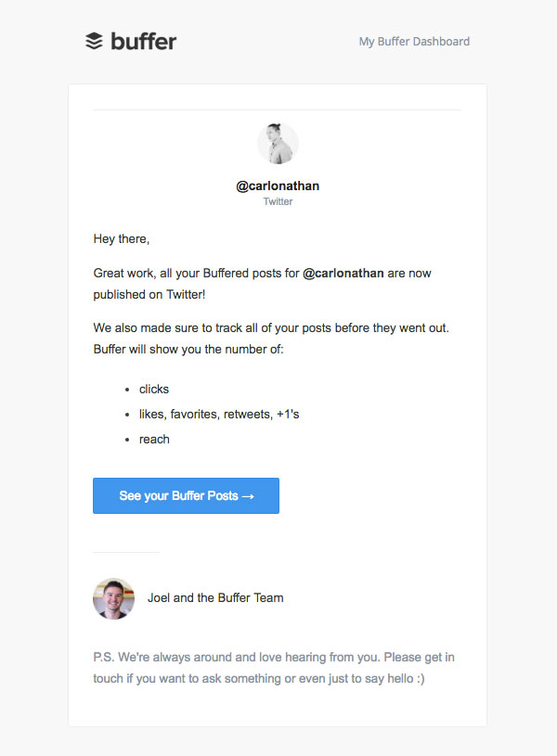The height and width of the screenshot is (756, 557).
Task: Click the P.S. get in touch message
Action: coord(274,668)
